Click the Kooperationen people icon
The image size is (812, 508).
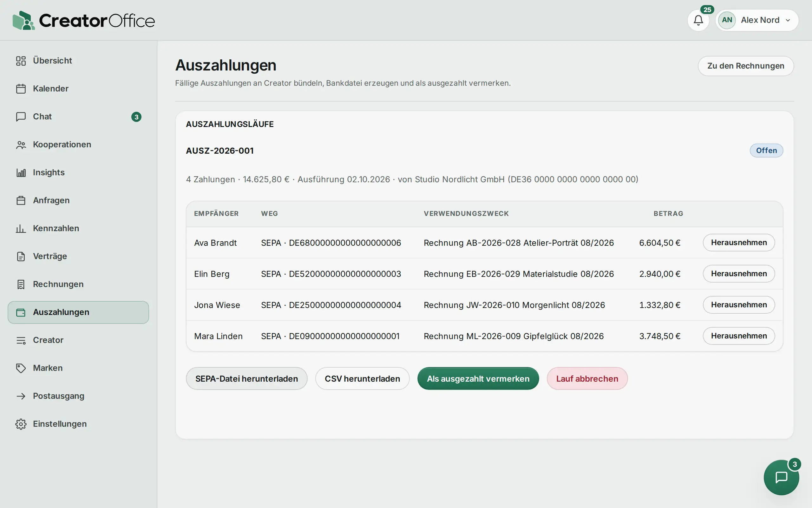click(21, 144)
